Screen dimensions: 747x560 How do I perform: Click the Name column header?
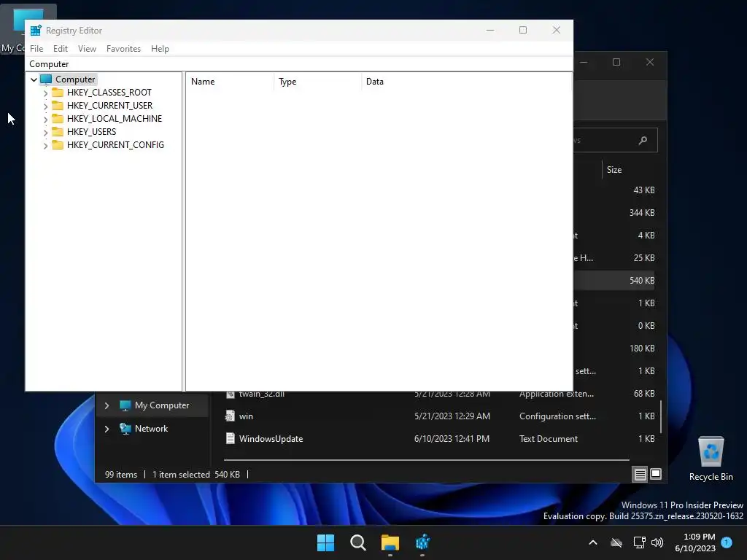point(230,82)
